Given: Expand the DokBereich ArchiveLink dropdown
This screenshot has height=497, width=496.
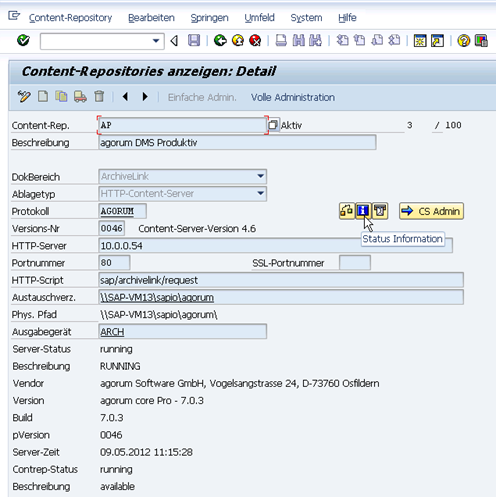Looking at the screenshot, I should click(260, 176).
